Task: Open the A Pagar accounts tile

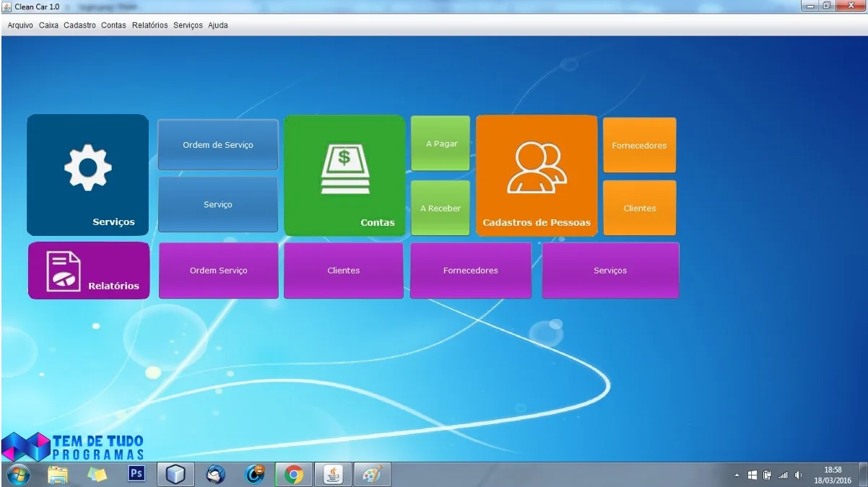Action: [440, 144]
